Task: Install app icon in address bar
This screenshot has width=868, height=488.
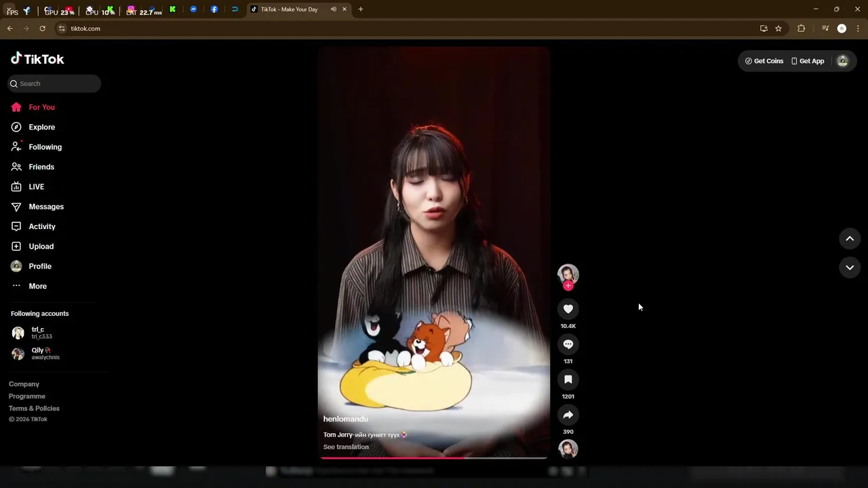Action: tap(764, 28)
